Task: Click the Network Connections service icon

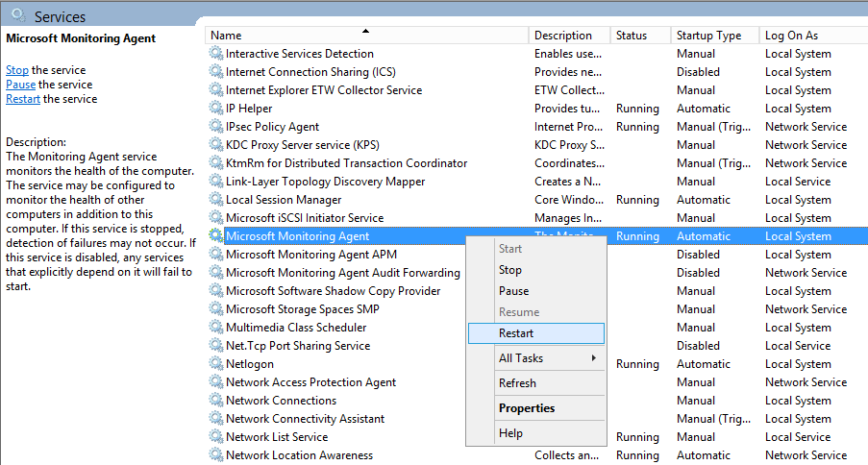Action: [x=216, y=401]
